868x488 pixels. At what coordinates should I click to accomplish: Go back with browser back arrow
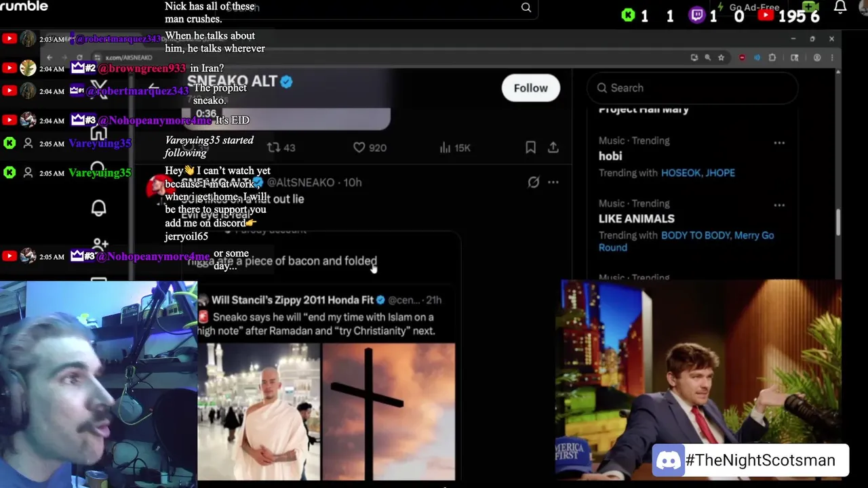click(x=49, y=58)
